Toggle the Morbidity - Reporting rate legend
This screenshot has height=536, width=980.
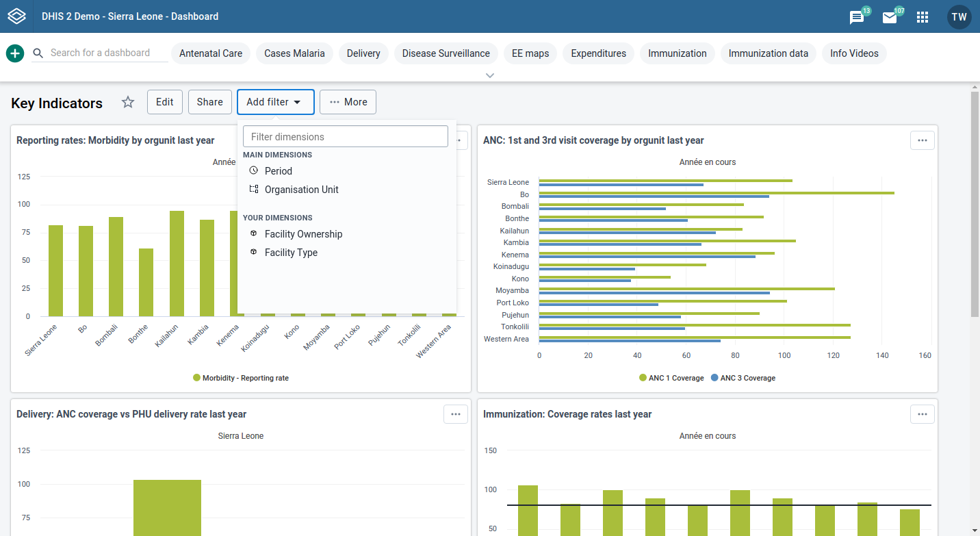[240, 377]
